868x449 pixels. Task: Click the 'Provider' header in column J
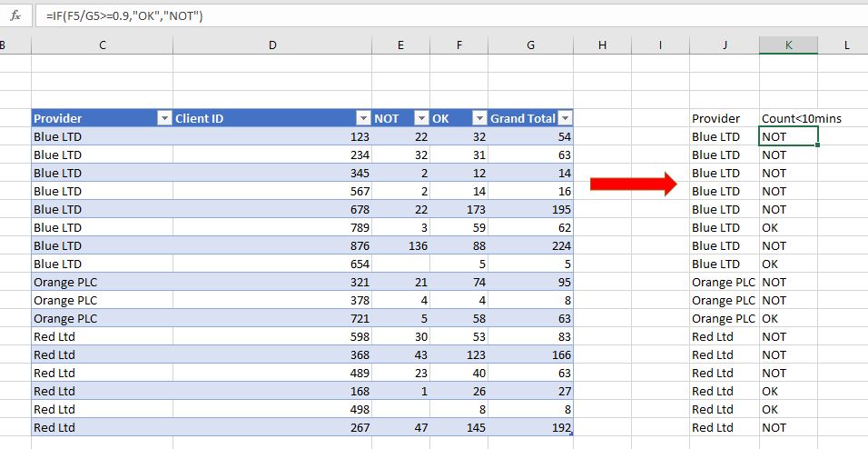coord(725,118)
